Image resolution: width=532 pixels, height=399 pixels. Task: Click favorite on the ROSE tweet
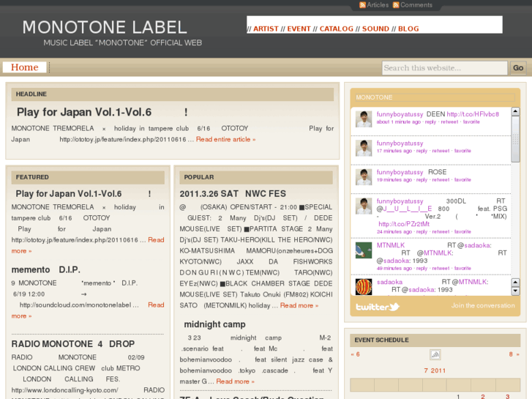tap(462, 179)
